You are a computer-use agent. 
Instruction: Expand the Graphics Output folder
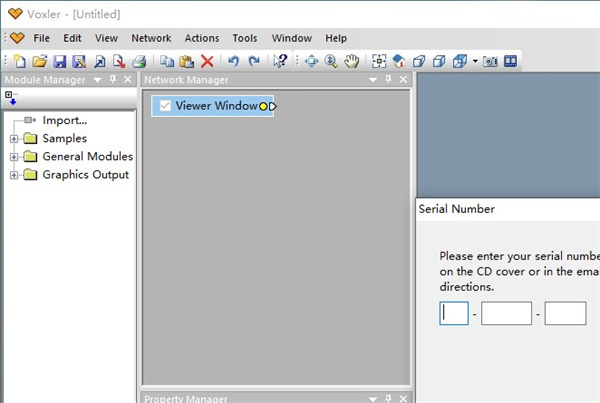[x=14, y=175]
